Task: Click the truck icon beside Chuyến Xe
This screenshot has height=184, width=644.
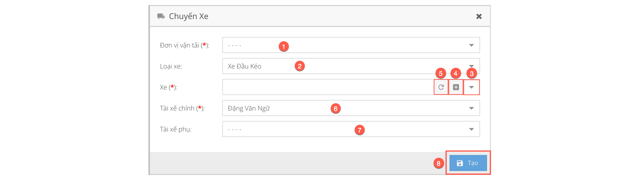Action: tap(161, 16)
